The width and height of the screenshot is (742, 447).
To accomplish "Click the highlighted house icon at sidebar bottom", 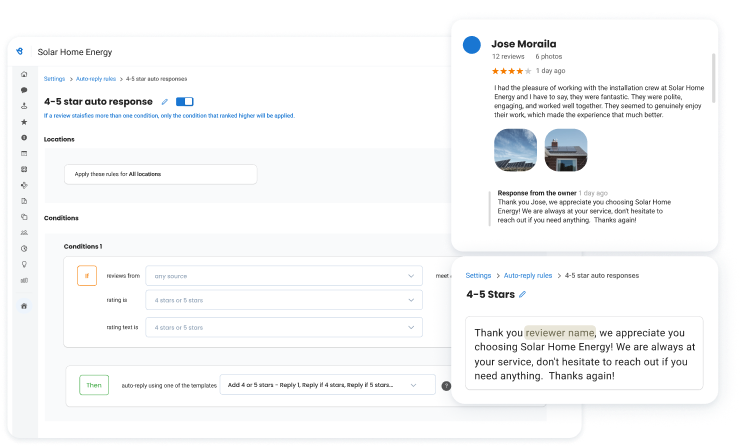I will pos(24,306).
